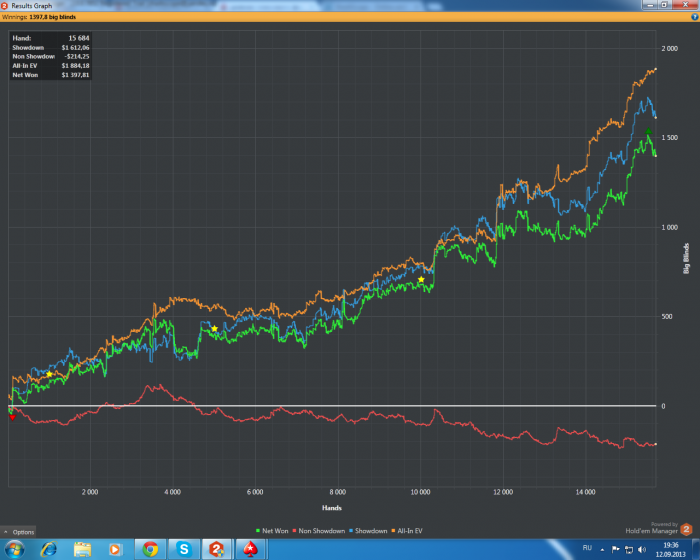700x560 pixels.
Task: Click the All-In EV $1 884,18 row
Action: [51, 66]
